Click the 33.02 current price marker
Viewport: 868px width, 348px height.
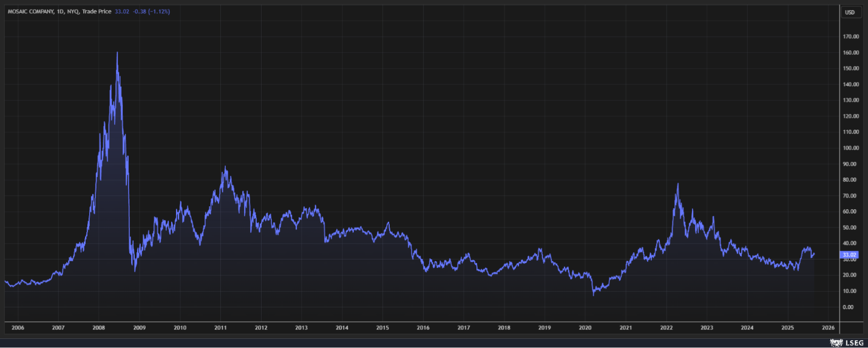pyautogui.click(x=849, y=255)
